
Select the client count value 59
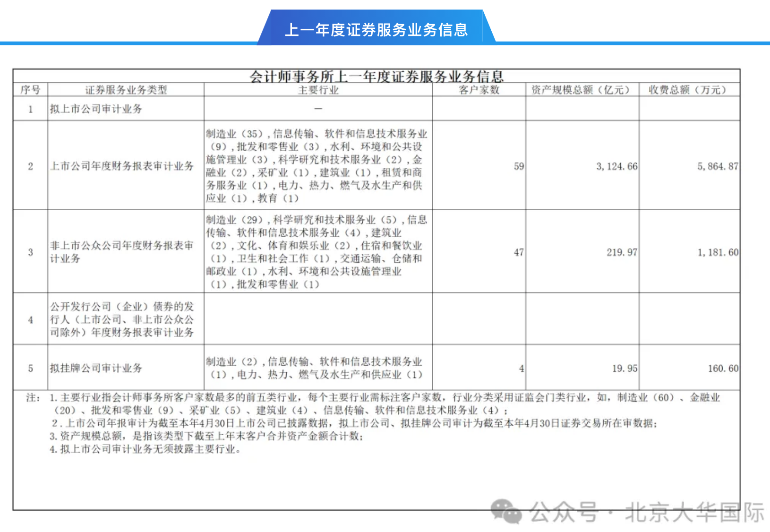(x=519, y=166)
